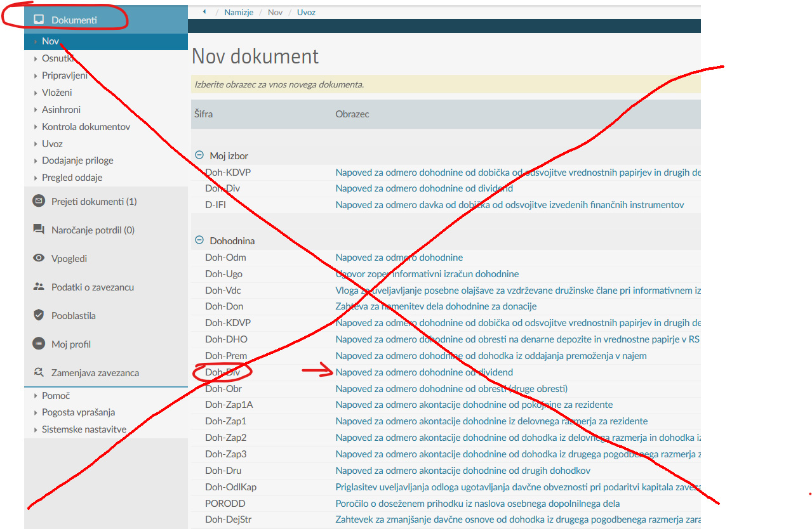Click the Vpogledi eye icon
The height and width of the screenshot is (529, 812).
[39, 258]
